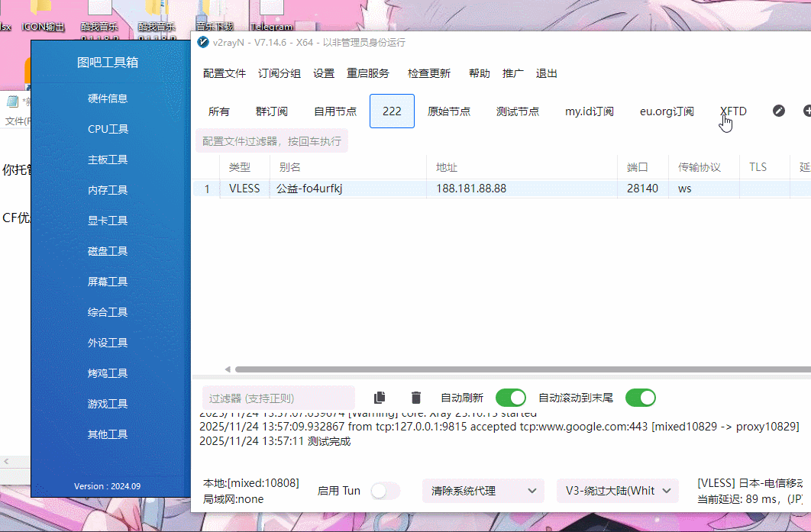Open the V3-绕过大陆 routing dropdown

[618, 491]
